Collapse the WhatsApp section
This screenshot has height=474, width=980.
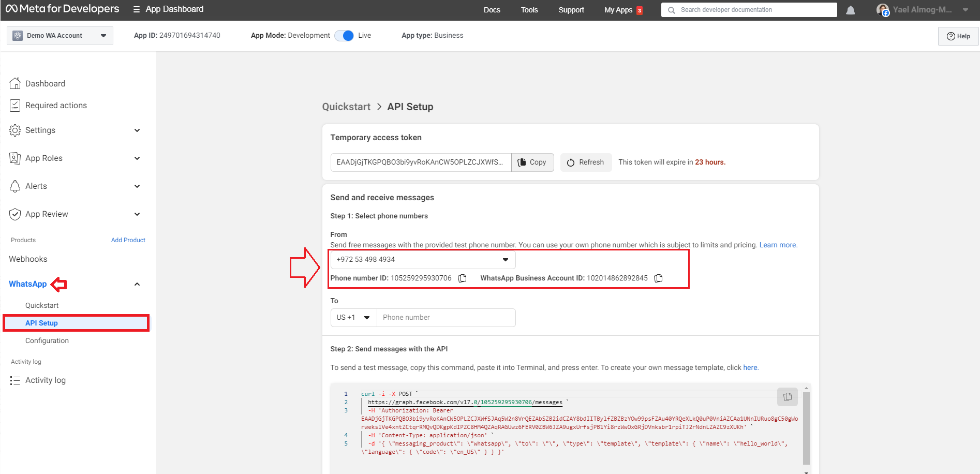click(137, 284)
